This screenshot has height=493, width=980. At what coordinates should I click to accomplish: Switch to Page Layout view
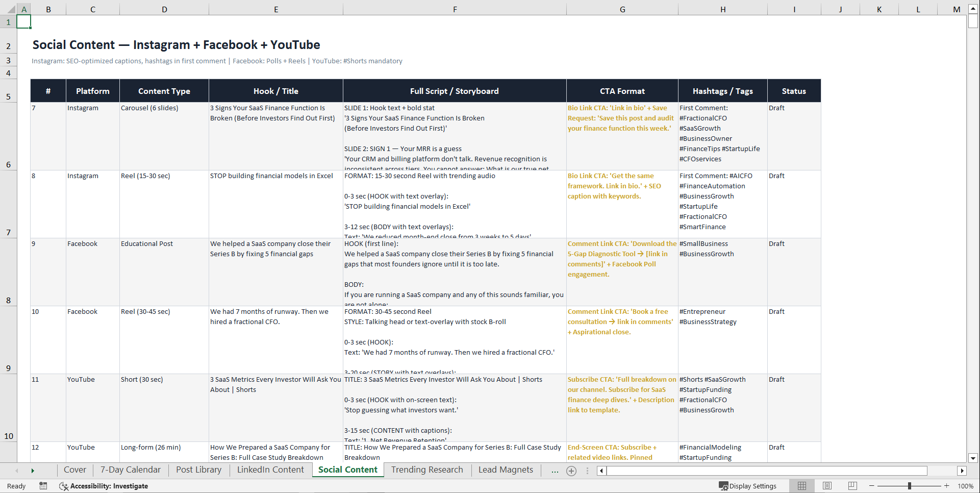(827, 486)
